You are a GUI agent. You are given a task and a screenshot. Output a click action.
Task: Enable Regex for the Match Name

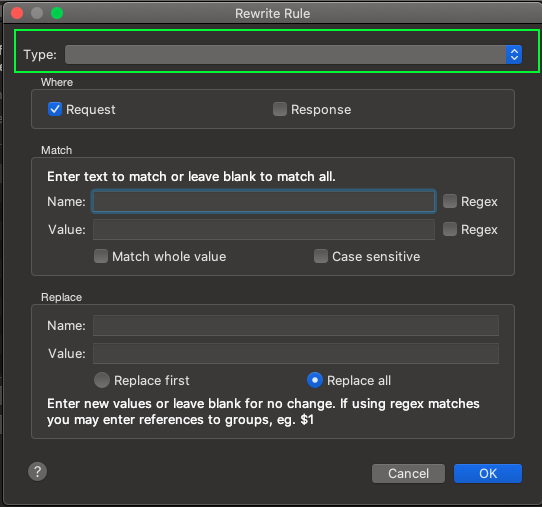tap(450, 201)
